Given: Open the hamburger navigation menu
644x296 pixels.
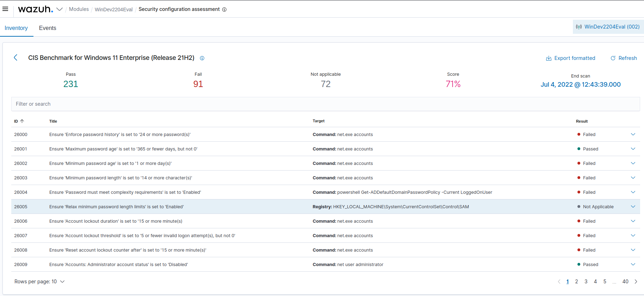Looking at the screenshot, I should (5, 9).
